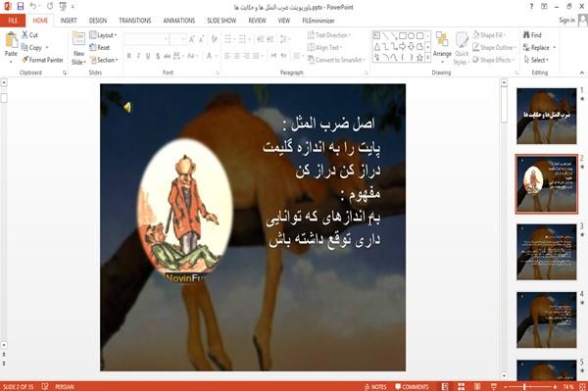Open the font name combo box
Image resolution: width=588 pixels, height=391 pixels.
coord(147,39)
